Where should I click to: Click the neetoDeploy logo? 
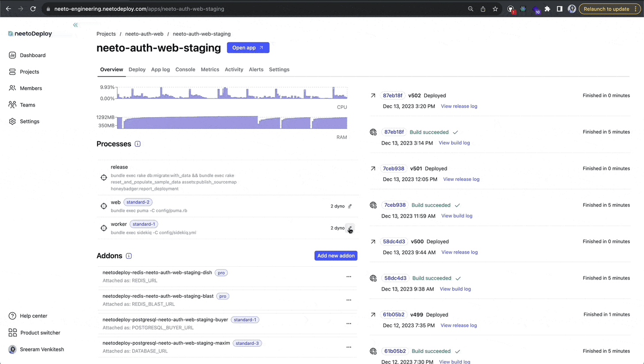point(30,34)
